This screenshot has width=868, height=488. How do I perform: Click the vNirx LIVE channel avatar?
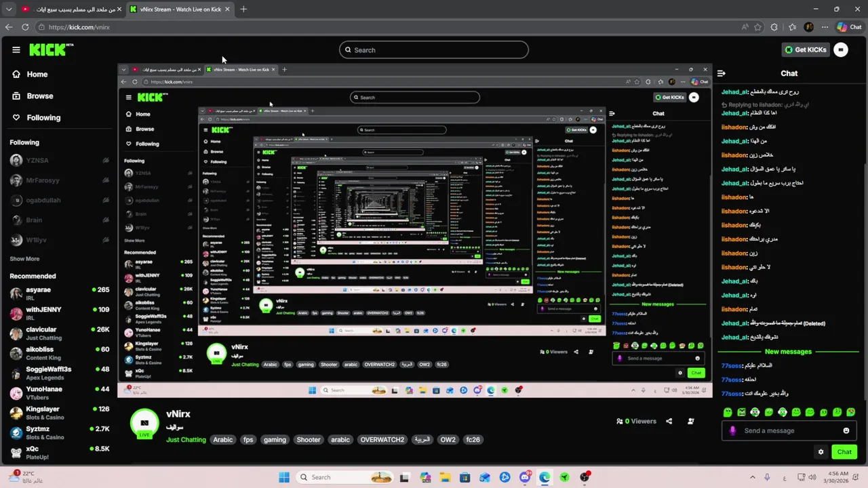144,424
